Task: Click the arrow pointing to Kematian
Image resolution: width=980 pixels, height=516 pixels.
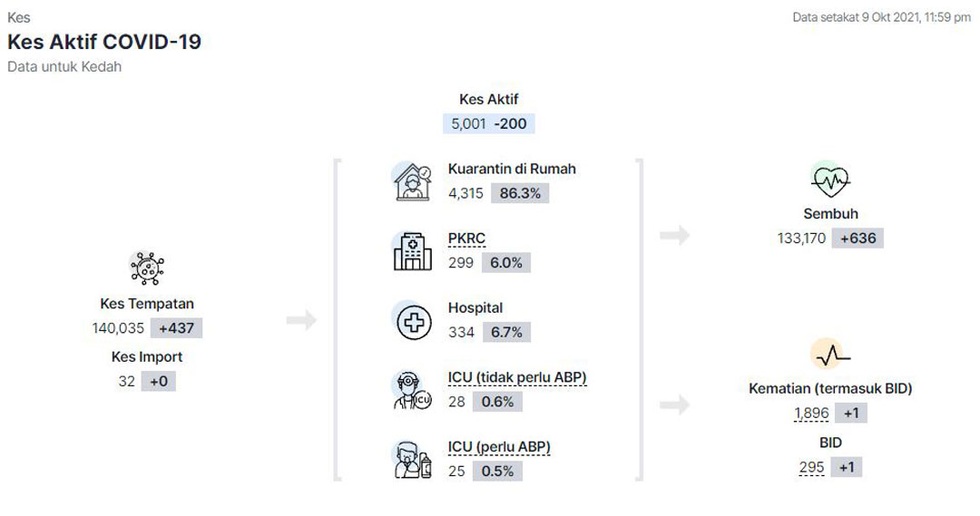Action: coord(674,404)
